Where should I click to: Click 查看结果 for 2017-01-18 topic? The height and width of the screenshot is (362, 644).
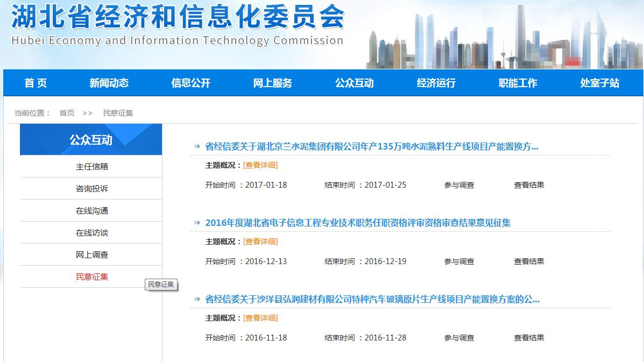(x=529, y=185)
